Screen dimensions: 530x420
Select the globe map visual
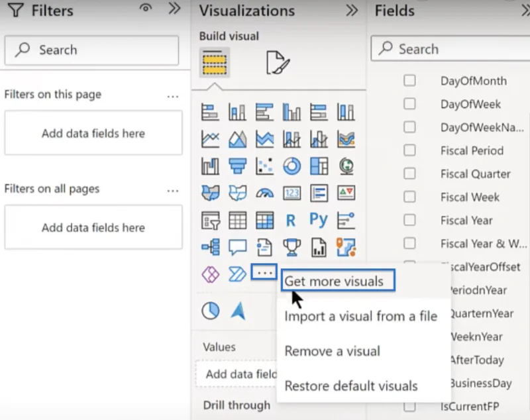click(346, 166)
